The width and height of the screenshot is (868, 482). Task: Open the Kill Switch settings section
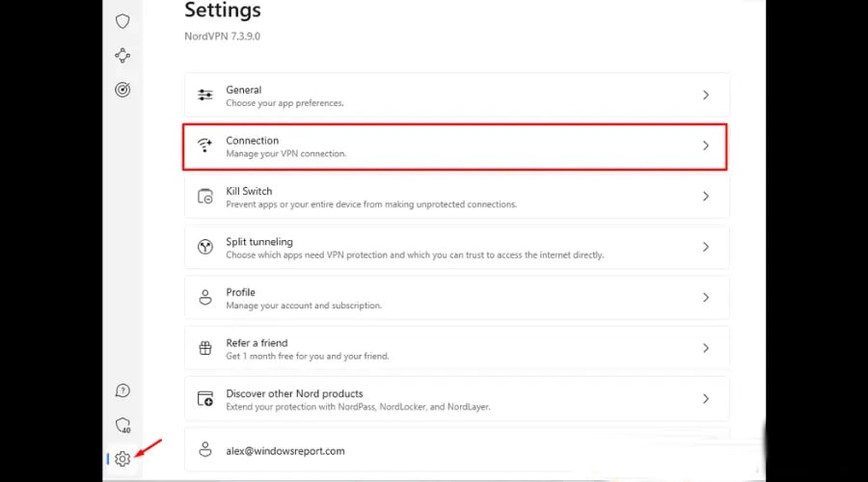point(457,197)
